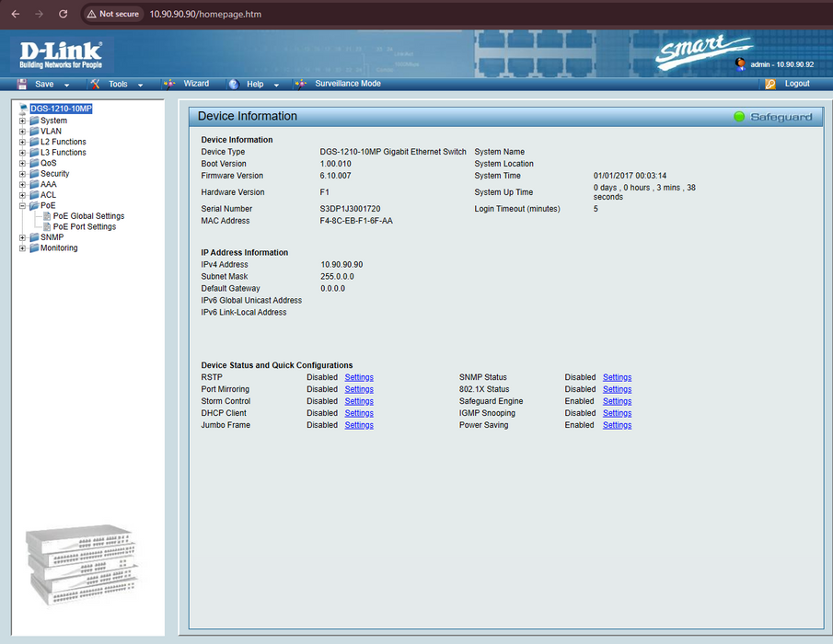Open the Help menu
Image resolution: width=833 pixels, height=644 pixels.
point(255,84)
